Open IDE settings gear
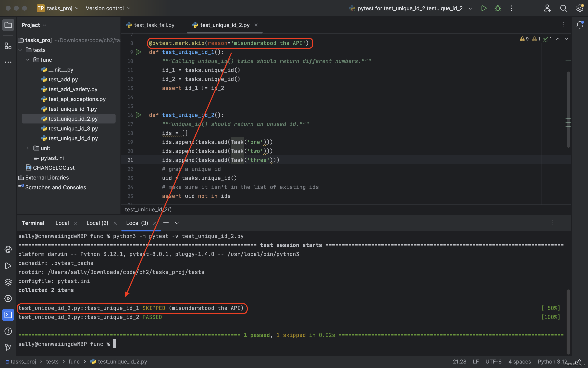Viewport: 588px width, 368px height. 580,8
